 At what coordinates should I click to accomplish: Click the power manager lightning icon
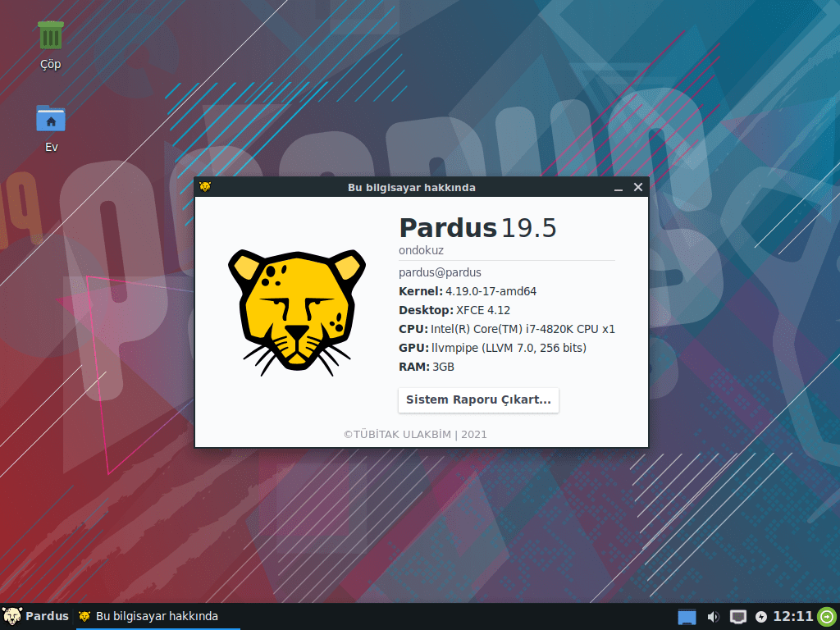[x=760, y=616]
